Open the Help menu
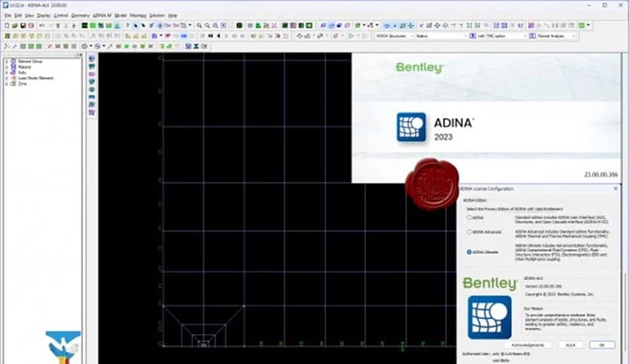The height and width of the screenshot is (364, 629). pyautogui.click(x=172, y=16)
